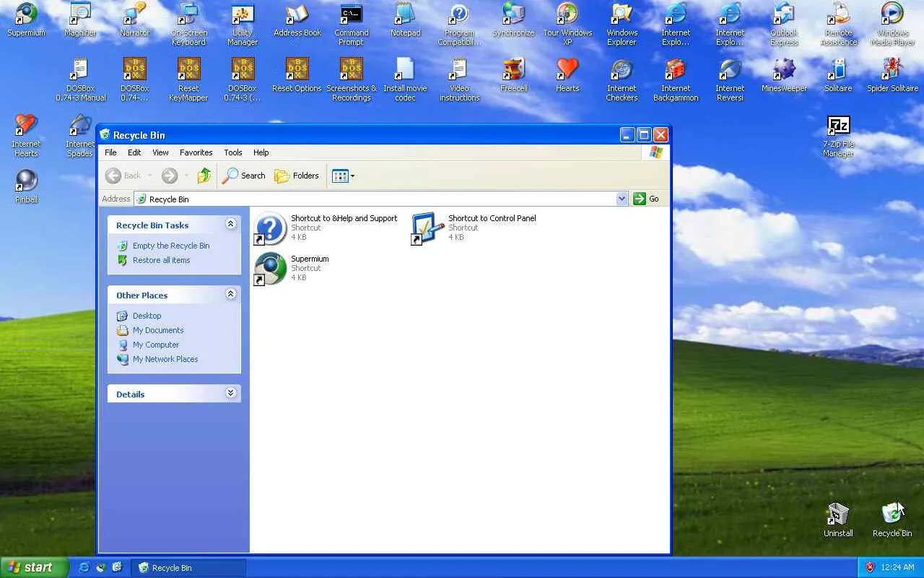Open the Favorites menu
The height and width of the screenshot is (578, 924).
point(196,152)
